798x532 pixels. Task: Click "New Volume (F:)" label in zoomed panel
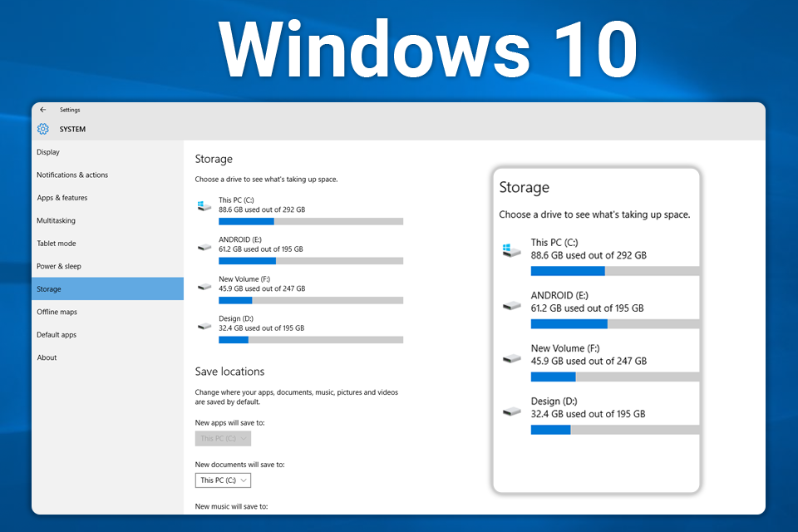(x=565, y=349)
